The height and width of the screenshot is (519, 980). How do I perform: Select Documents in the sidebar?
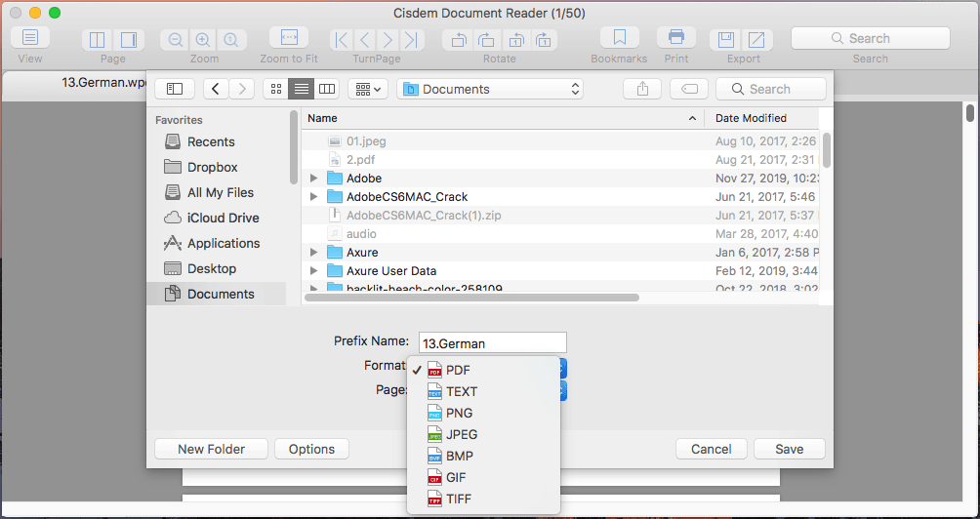coord(216,294)
